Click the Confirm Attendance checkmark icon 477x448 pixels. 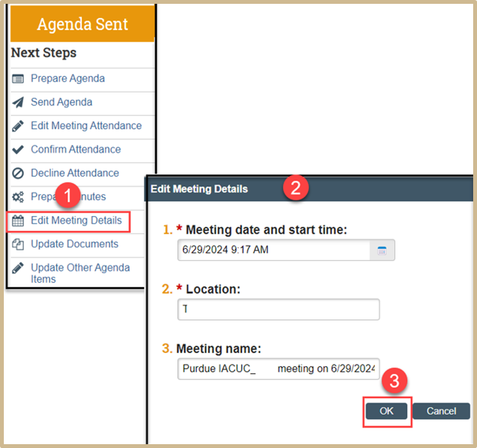click(x=18, y=150)
